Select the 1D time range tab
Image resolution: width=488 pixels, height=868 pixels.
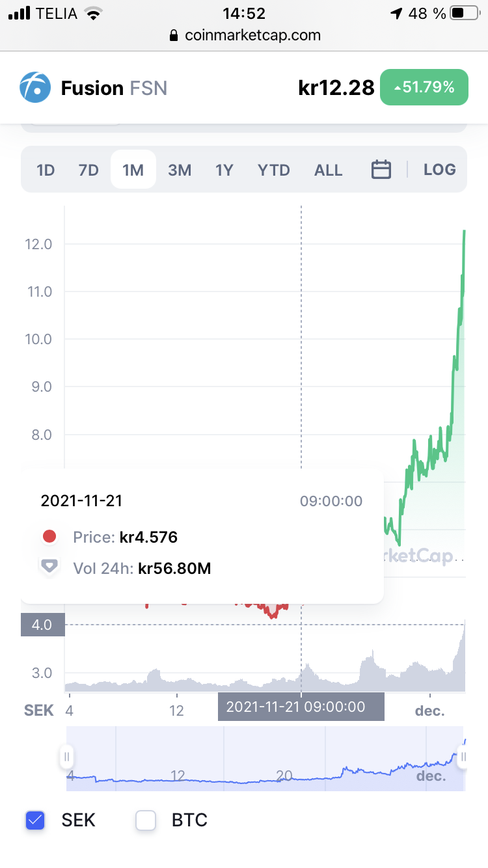pos(46,170)
